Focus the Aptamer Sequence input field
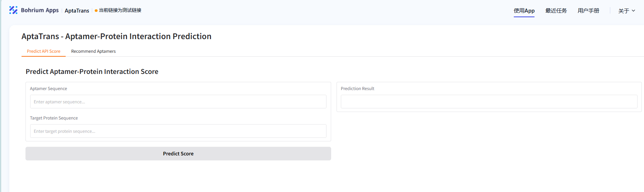The width and height of the screenshot is (644, 192). 178,102
